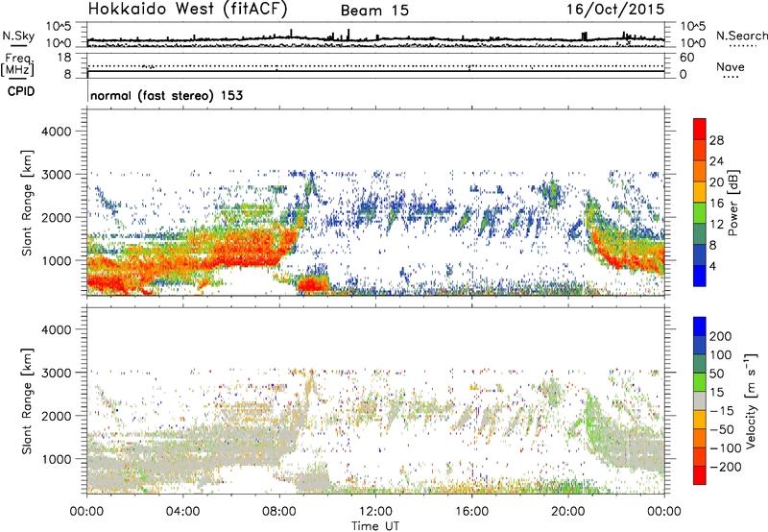Click the 'Beam 15' label

click(374, 11)
